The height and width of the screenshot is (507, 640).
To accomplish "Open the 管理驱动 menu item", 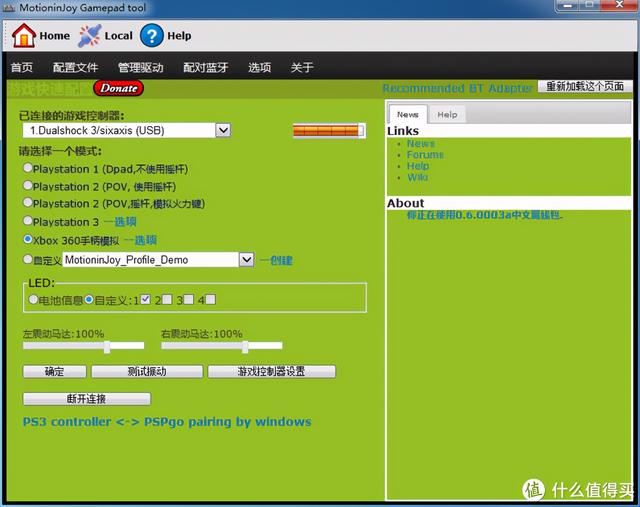I will pos(141,67).
